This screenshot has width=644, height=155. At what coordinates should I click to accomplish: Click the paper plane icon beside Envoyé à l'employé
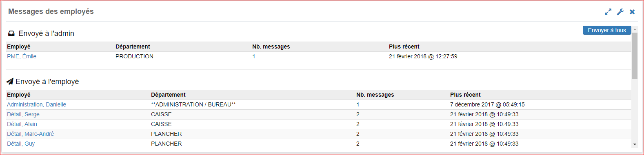click(10, 82)
